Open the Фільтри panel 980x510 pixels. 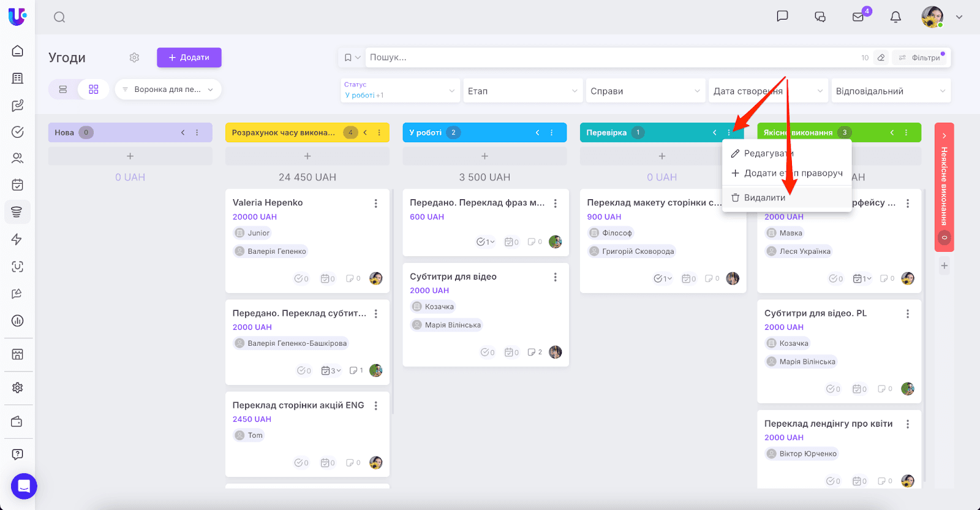point(921,58)
